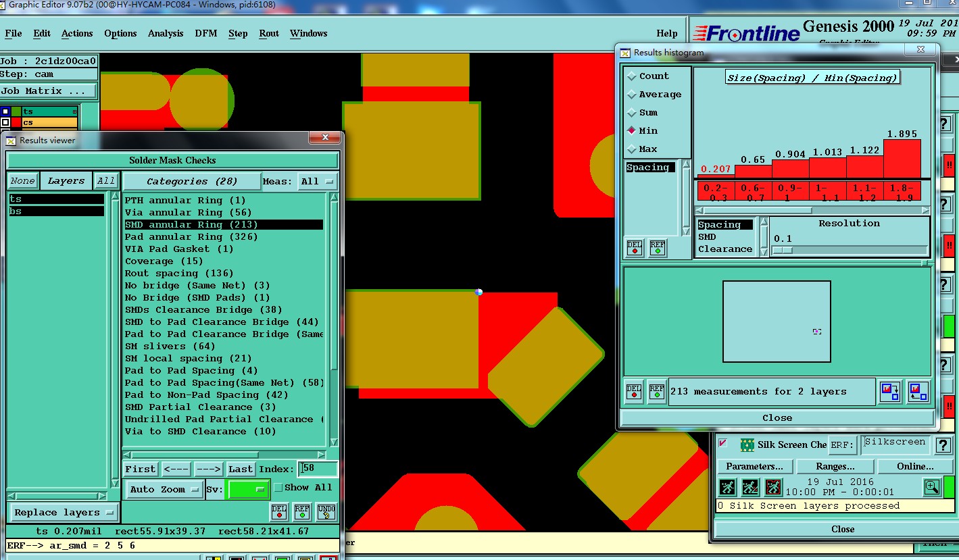
Task: Close the Results histogram panel
Action: 777,417
